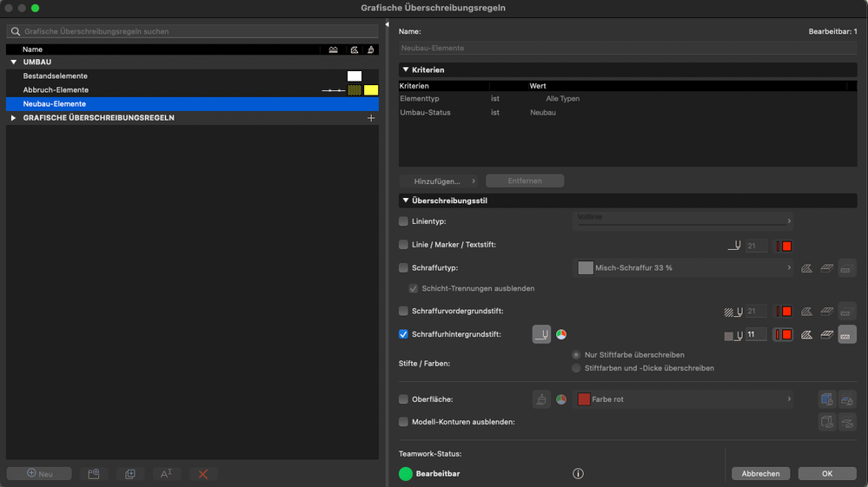Click RGB color wheel in Oberfläche row

point(561,399)
